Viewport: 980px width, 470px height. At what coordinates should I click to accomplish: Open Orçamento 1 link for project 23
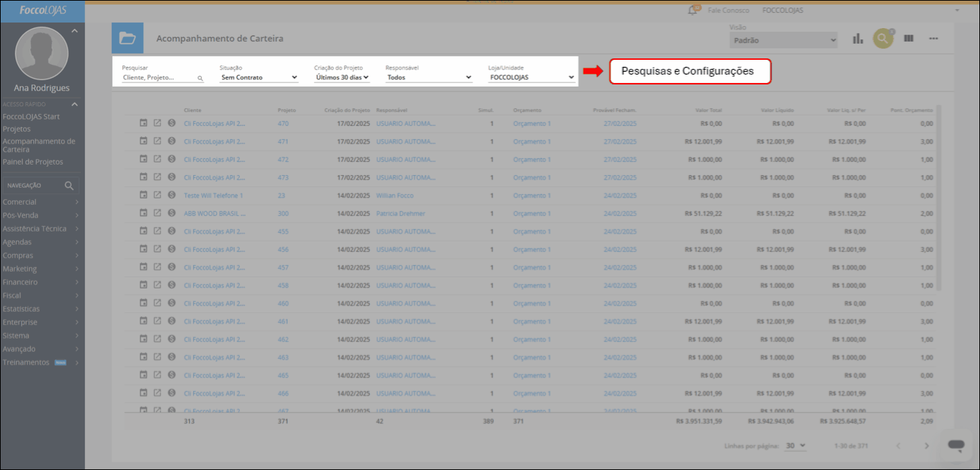coord(532,196)
